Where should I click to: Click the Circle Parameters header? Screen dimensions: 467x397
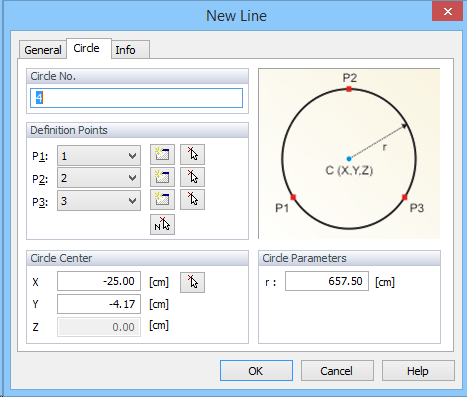(349, 258)
